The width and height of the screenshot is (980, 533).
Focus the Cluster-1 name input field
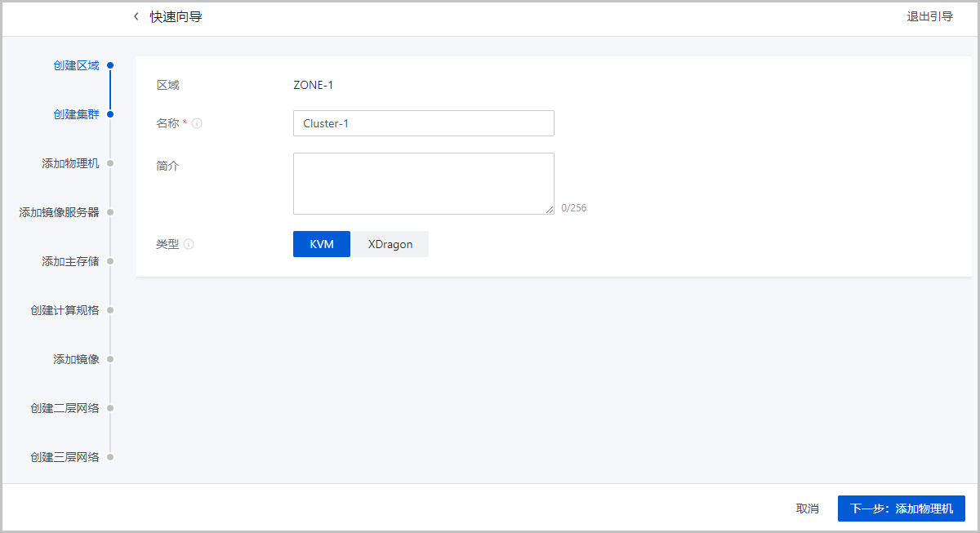coord(423,123)
